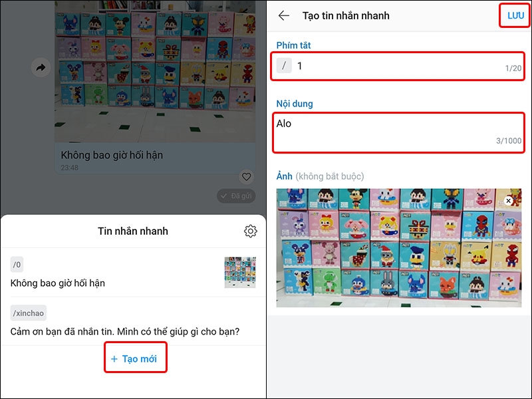Tap the heart reaction icon

pos(246,176)
